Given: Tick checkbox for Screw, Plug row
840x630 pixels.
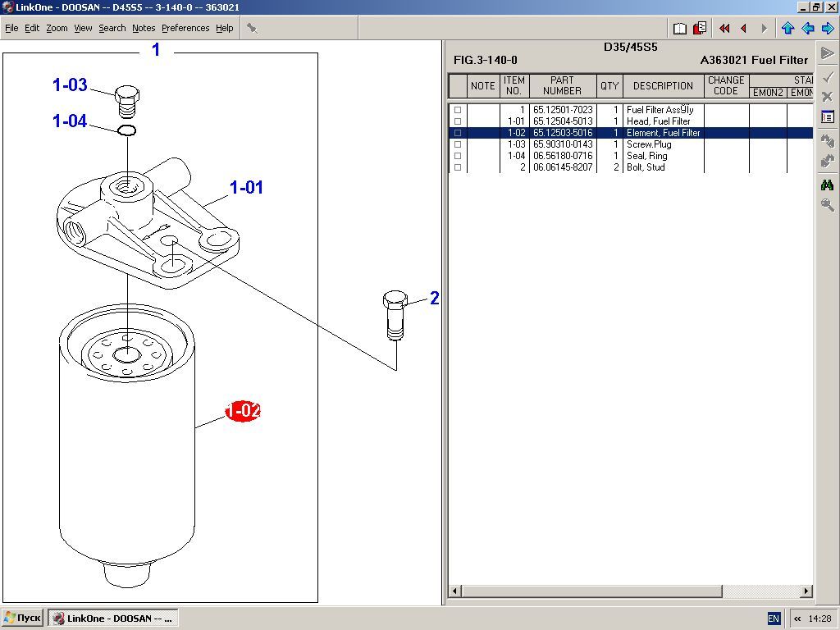Looking at the screenshot, I should pos(458,144).
